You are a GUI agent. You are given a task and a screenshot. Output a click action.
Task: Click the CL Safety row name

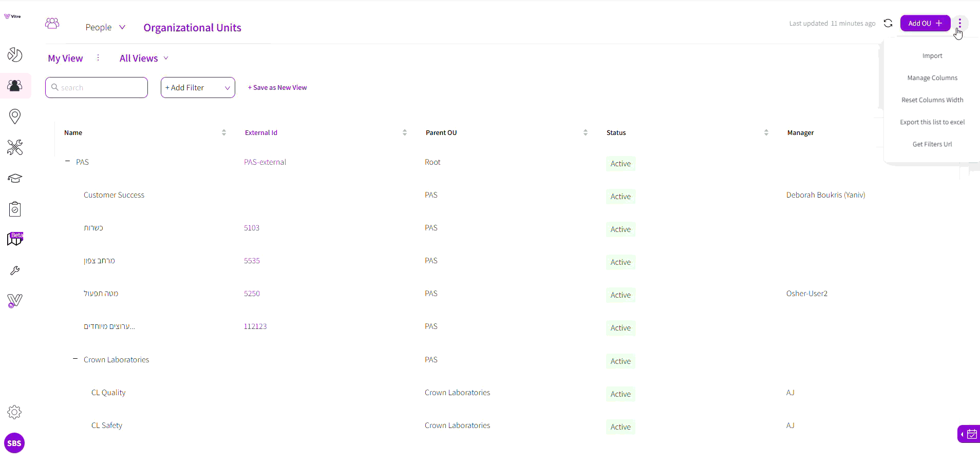click(x=107, y=425)
